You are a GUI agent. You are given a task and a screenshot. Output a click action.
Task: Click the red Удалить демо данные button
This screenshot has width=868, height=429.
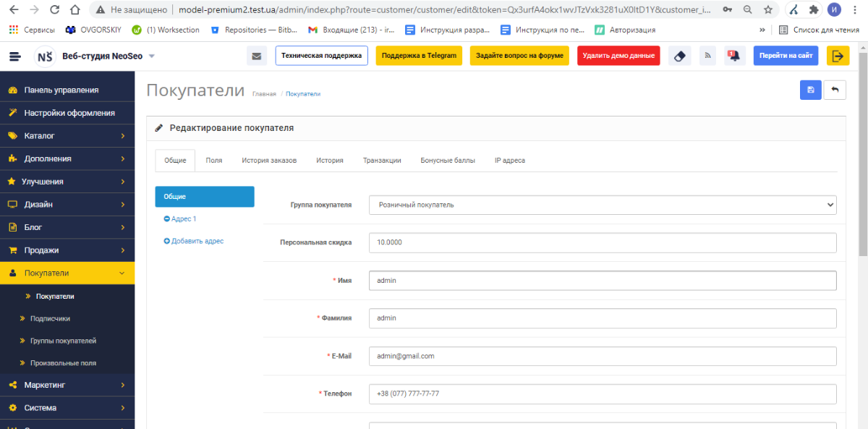[618, 56]
